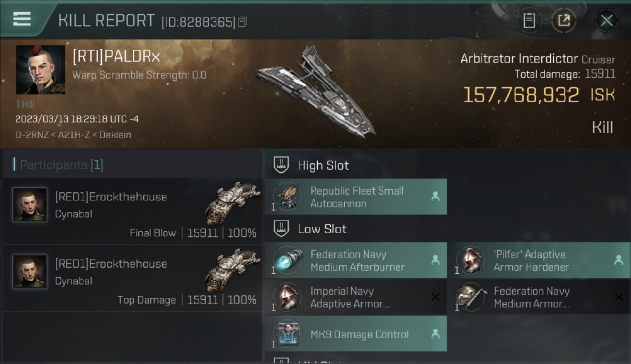The height and width of the screenshot is (364, 631).
Task: Click the clipboard report icon
Action: (x=529, y=20)
